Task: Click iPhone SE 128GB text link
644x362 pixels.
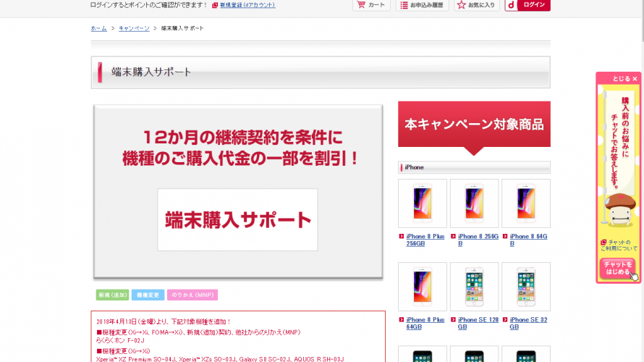Action: click(x=478, y=324)
